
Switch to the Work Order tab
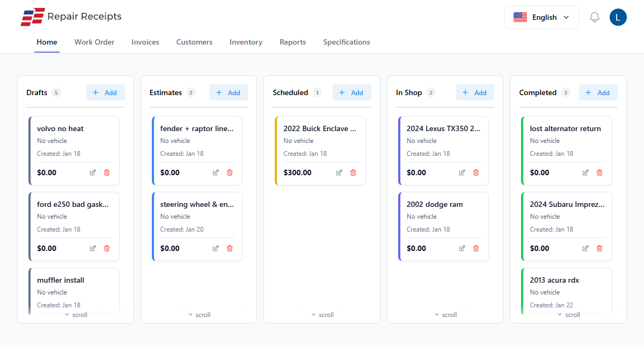(x=94, y=42)
